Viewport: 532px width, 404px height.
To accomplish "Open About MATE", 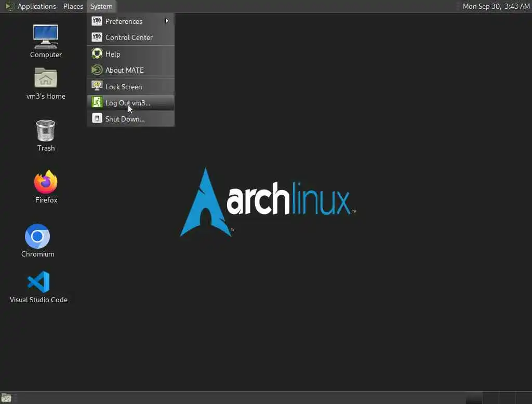I will [130, 70].
